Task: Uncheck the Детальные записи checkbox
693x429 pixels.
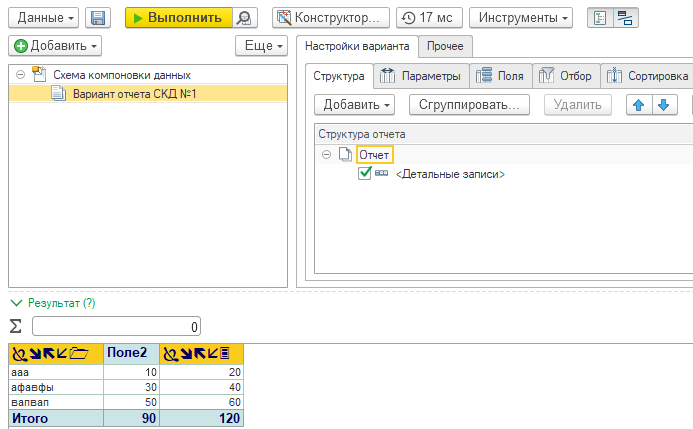Action: (365, 174)
